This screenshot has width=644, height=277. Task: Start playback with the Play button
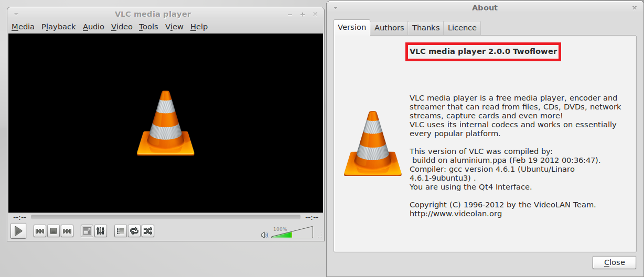point(18,231)
